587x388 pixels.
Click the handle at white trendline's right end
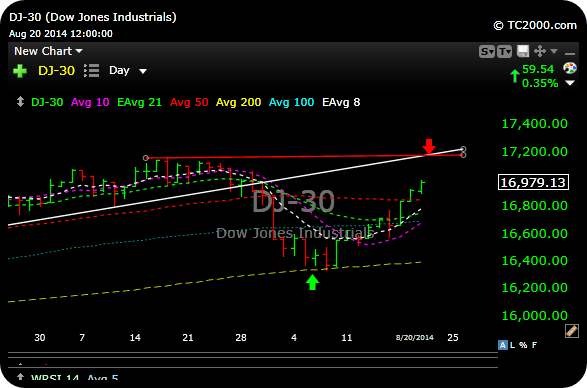463,149
